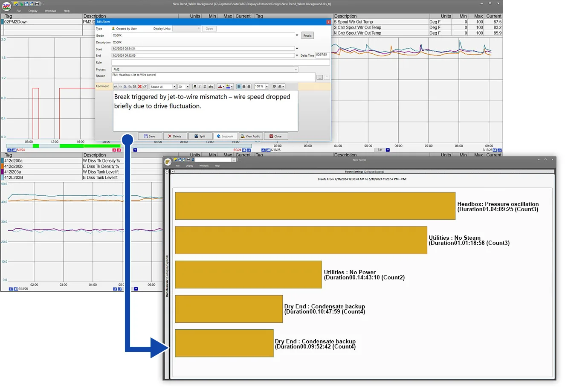Align comment text left

point(239,87)
